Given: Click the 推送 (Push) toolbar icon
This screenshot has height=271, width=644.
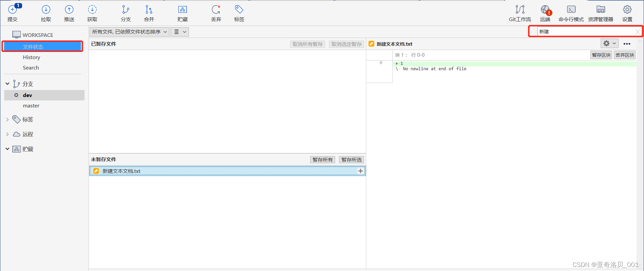Looking at the screenshot, I should tap(69, 9).
